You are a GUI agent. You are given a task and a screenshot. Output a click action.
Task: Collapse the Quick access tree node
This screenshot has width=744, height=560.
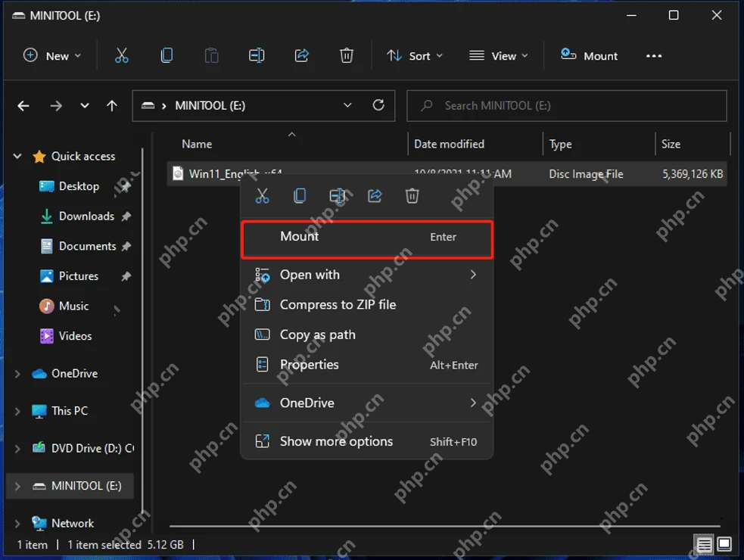click(x=17, y=156)
